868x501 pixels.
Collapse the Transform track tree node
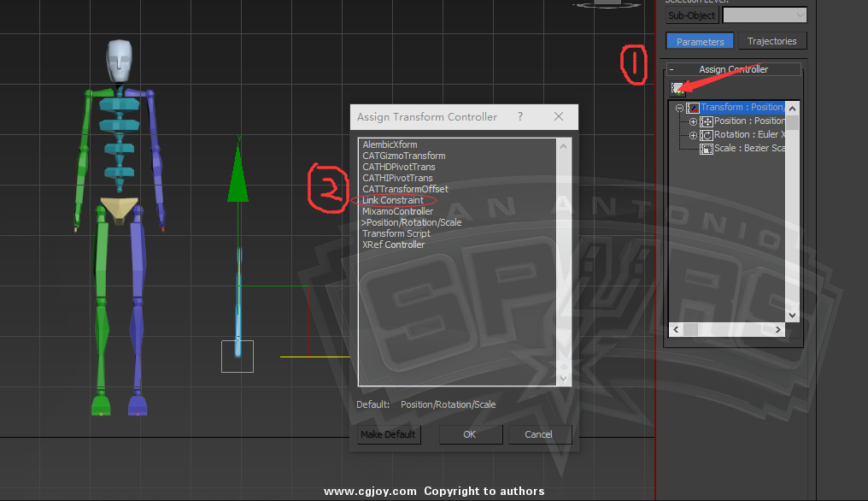tap(679, 108)
